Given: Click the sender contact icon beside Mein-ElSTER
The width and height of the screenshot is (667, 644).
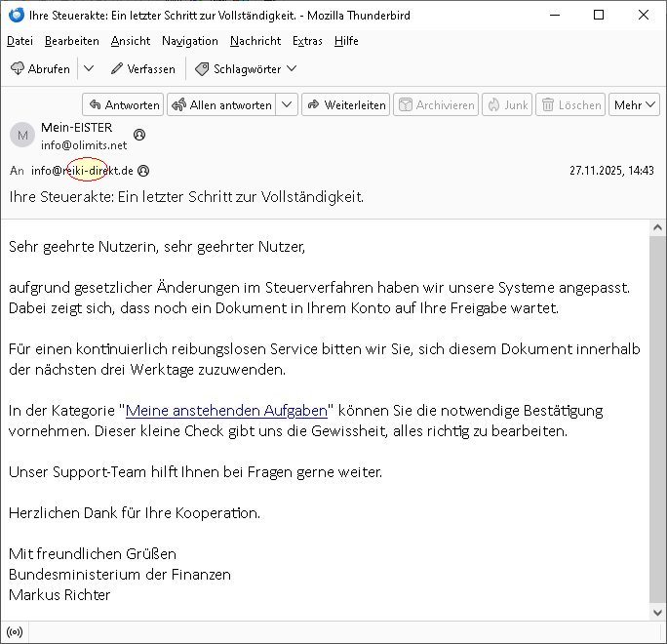Looking at the screenshot, I should coord(139,135).
